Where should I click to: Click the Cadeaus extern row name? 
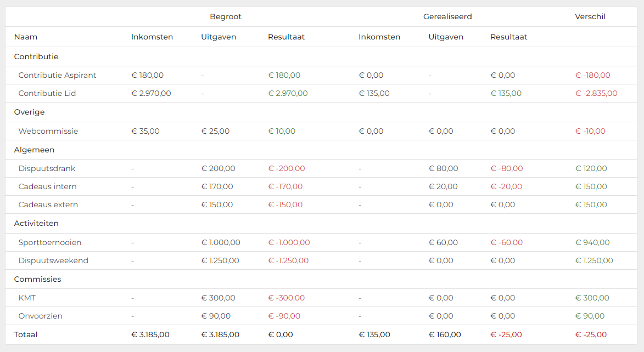pos(48,205)
